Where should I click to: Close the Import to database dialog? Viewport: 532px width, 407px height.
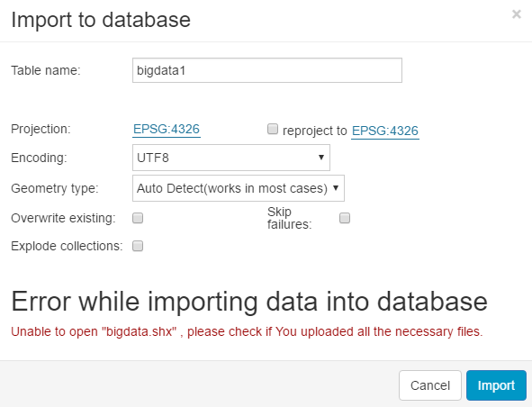click(517, 14)
